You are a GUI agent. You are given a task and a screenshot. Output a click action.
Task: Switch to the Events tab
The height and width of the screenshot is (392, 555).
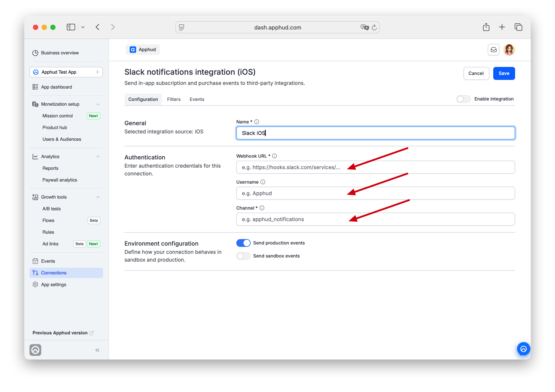pos(197,99)
